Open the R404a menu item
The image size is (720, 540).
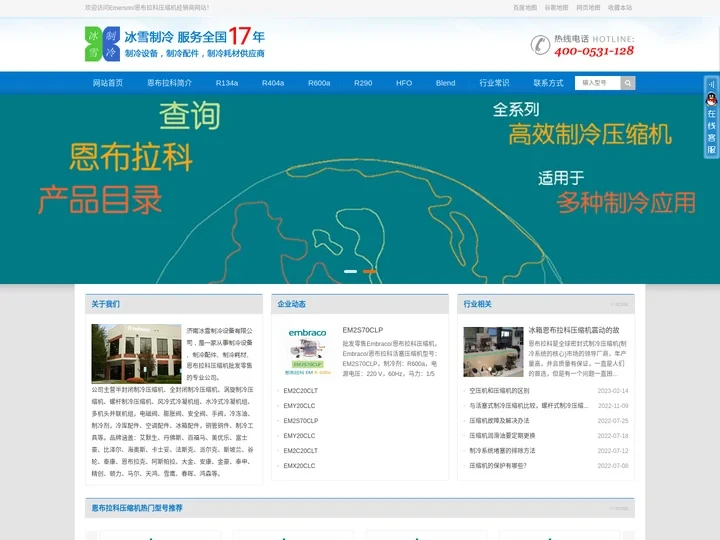pyautogui.click(x=273, y=83)
